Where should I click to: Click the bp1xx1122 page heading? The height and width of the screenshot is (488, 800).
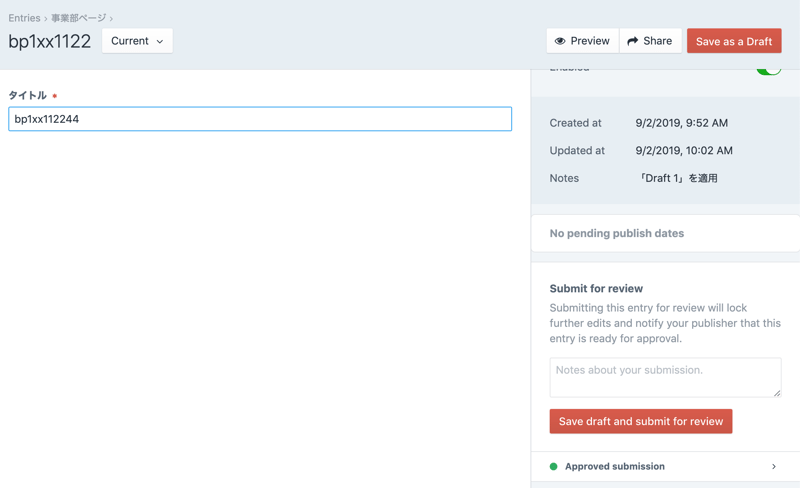point(50,41)
